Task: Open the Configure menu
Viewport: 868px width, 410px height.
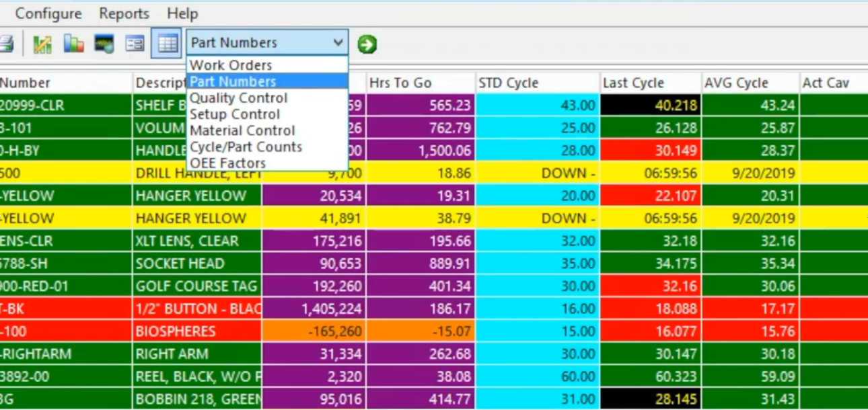Action: pos(48,13)
